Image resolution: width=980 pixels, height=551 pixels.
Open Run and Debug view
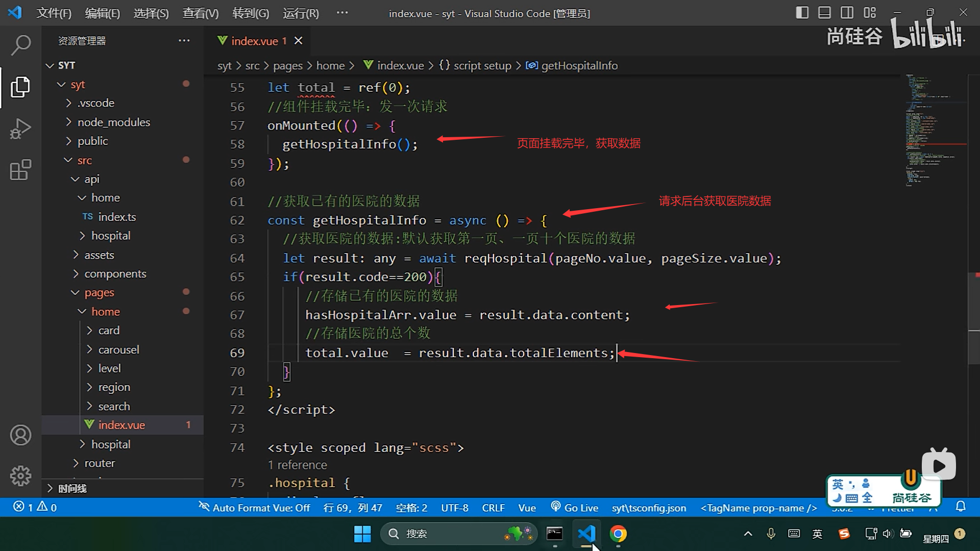coord(20,129)
